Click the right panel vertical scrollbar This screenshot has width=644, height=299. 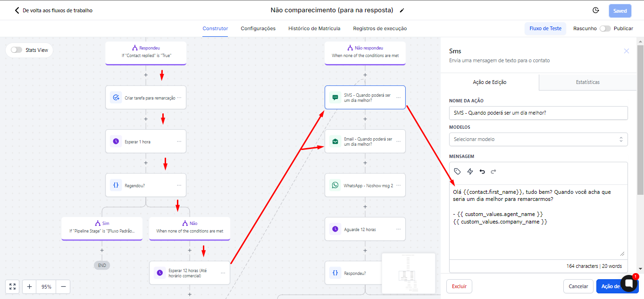click(x=640, y=118)
